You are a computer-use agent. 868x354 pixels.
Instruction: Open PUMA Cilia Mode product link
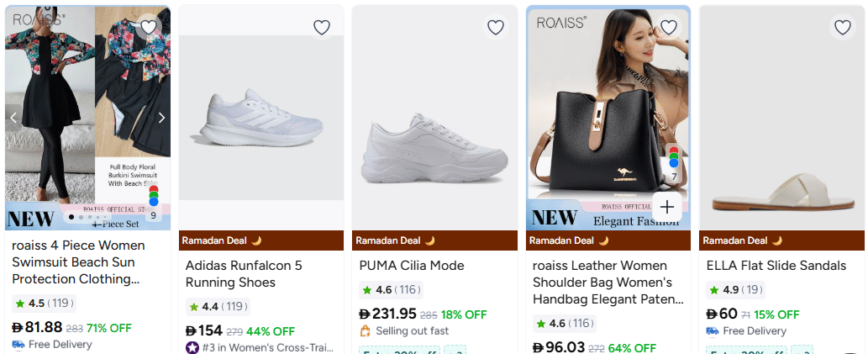pyautogui.click(x=412, y=266)
